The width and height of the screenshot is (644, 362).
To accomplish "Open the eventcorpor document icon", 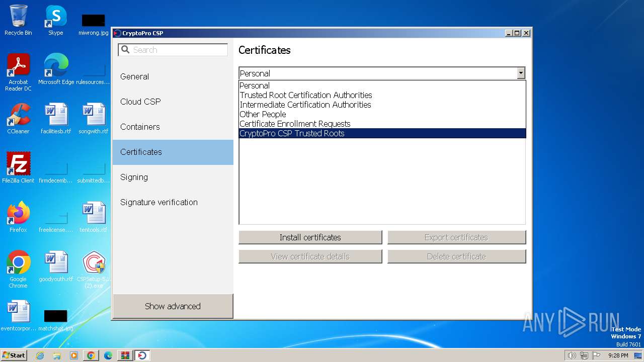I will [18, 316].
